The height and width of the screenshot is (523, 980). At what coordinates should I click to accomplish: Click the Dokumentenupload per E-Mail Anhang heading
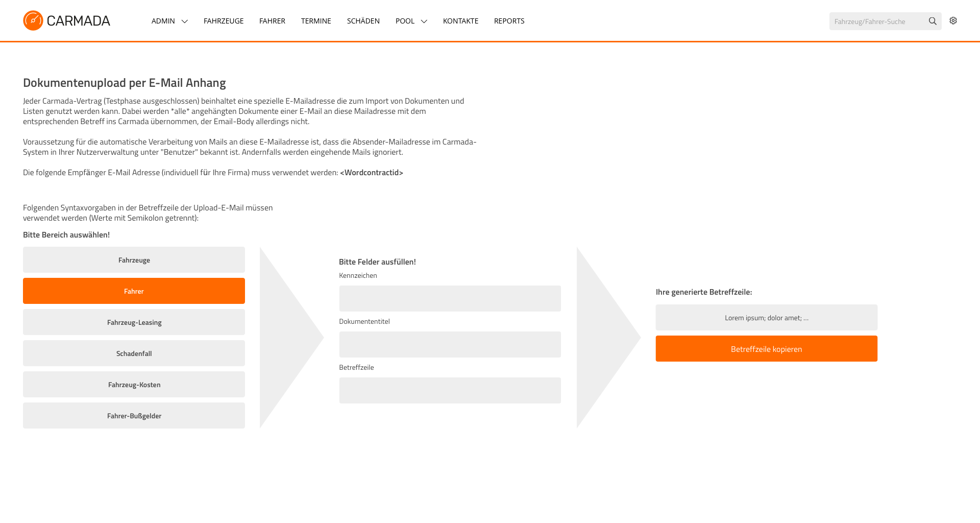pyautogui.click(x=125, y=83)
